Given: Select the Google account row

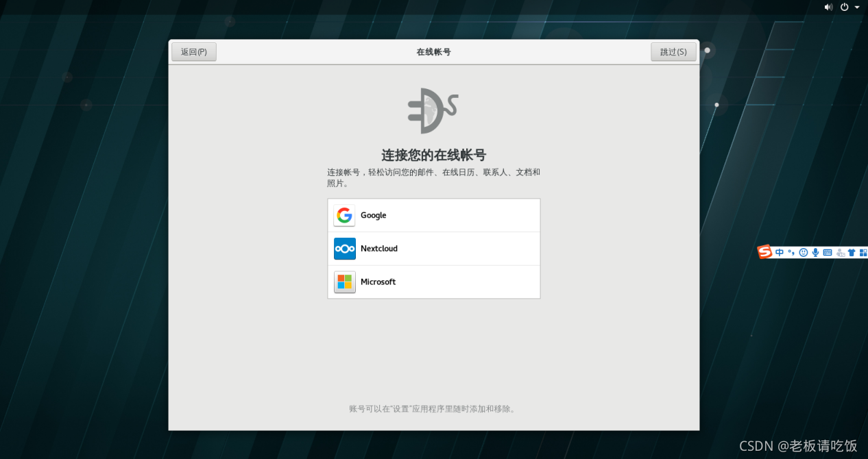Looking at the screenshot, I should click(434, 215).
